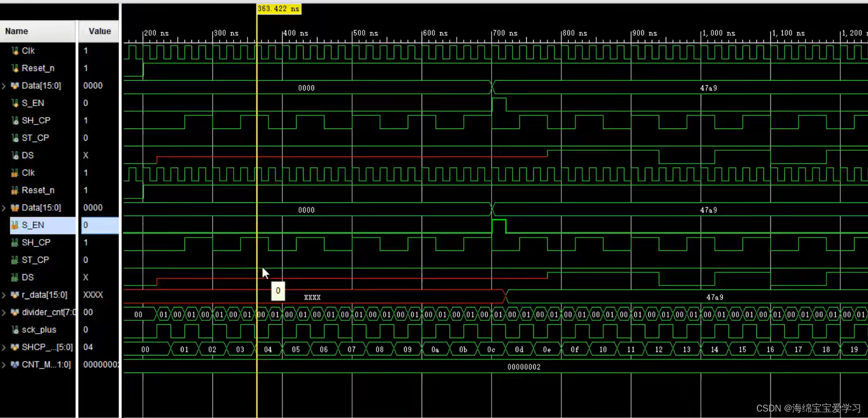This screenshot has width=868, height=418.
Task: Click the 0000 segment in second Data waveform
Action: click(307, 210)
